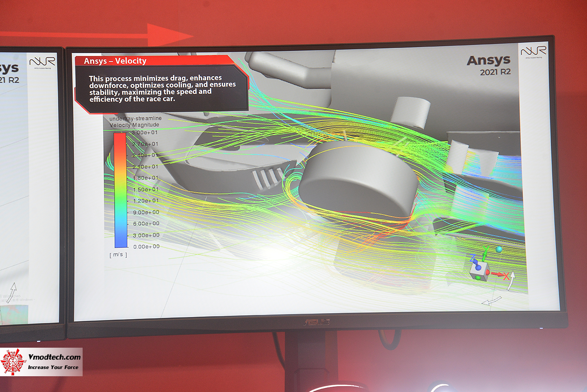Click the "Velocity Magnitude" legend label
The height and width of the screenshot is (392, 587).
[134, 125]
